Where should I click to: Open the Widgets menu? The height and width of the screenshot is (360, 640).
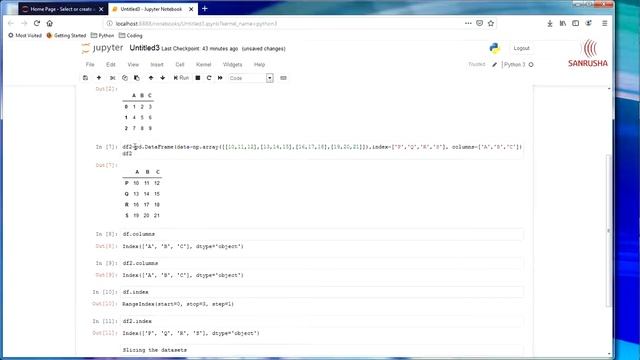click(x=232, y=64)
